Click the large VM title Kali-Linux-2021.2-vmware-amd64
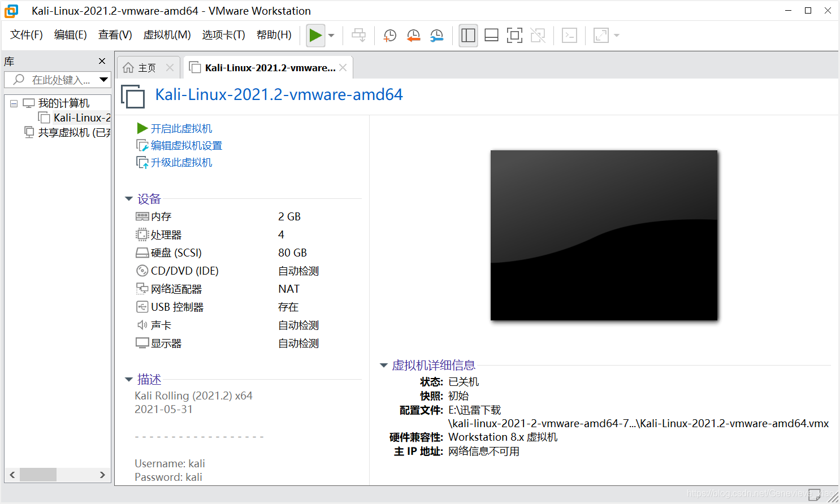 pos(279,94)
